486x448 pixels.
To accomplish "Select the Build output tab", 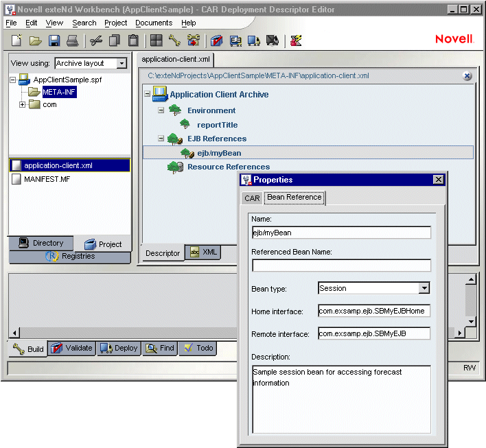I will (28, 349).
